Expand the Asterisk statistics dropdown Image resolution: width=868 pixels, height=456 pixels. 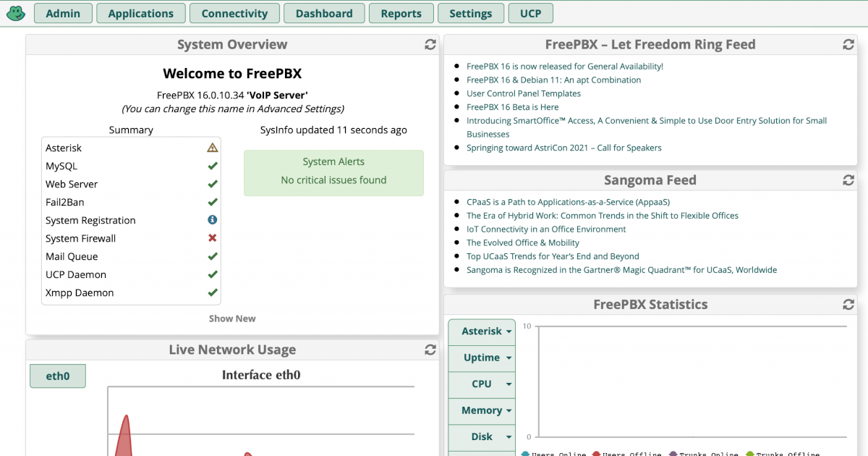coord(482,332)
